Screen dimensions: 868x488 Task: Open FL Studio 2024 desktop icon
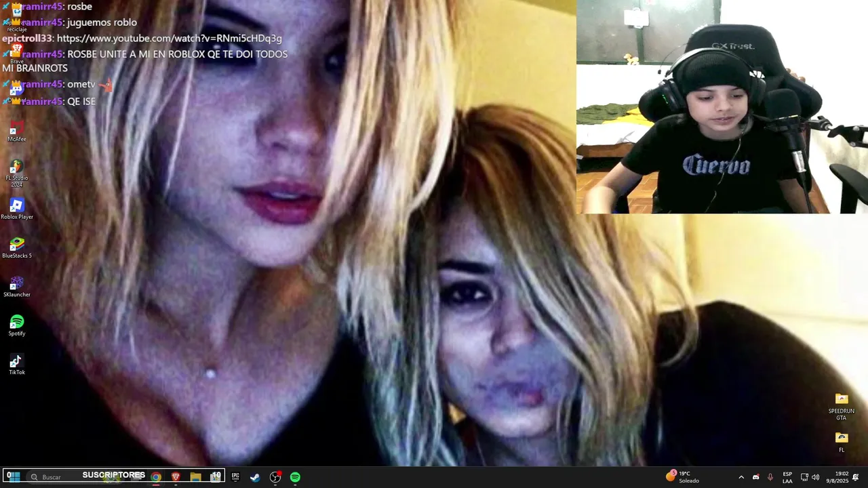point(17,173)
